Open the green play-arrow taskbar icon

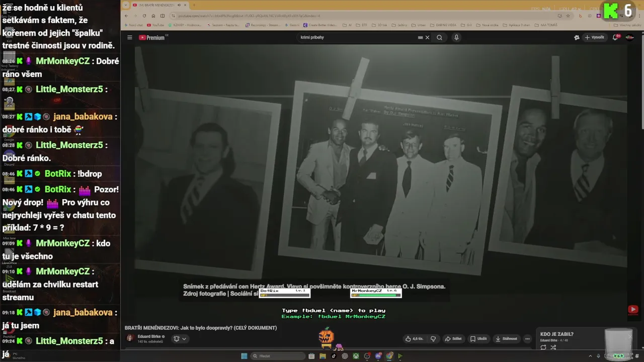pos(400,356)
